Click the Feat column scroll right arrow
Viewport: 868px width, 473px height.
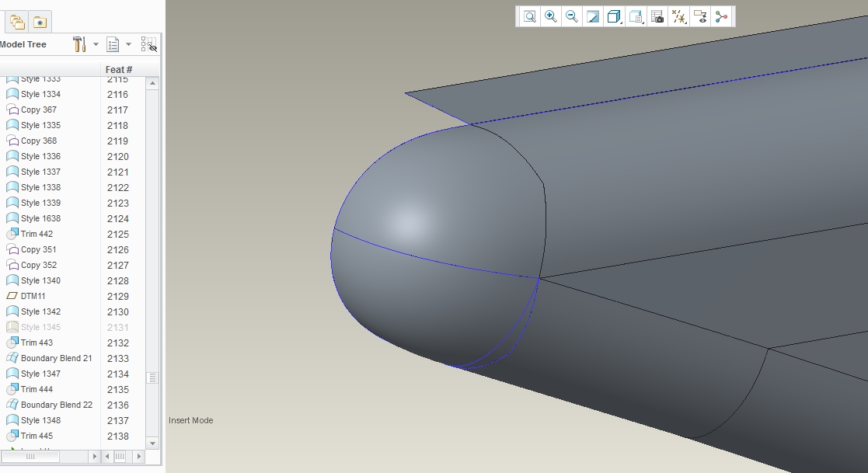tap(138, 457)
